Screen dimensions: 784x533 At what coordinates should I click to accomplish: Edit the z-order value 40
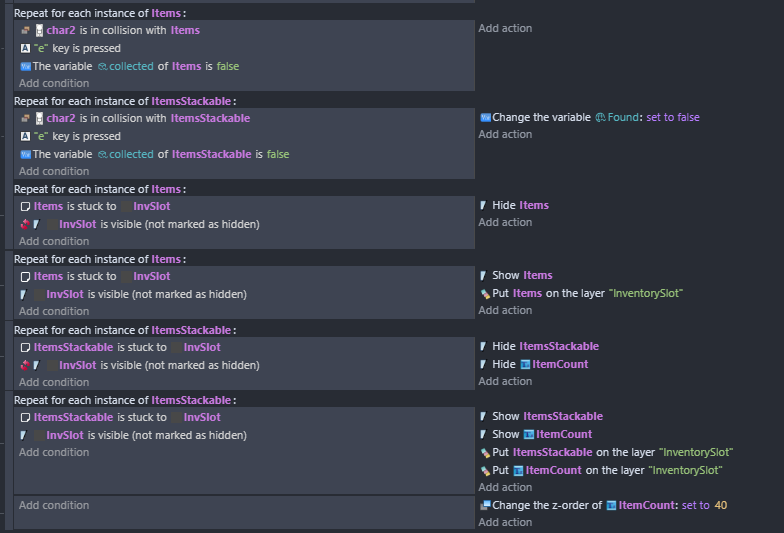(720, 506)
